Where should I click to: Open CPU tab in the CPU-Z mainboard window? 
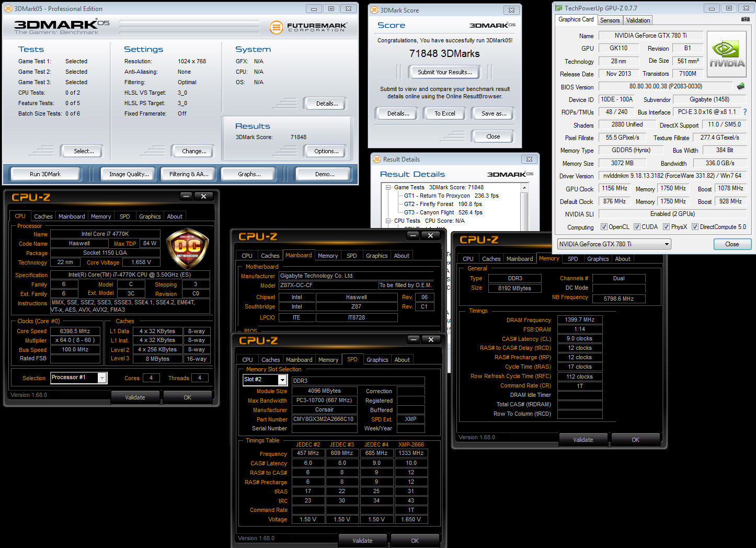pos(247,256)
